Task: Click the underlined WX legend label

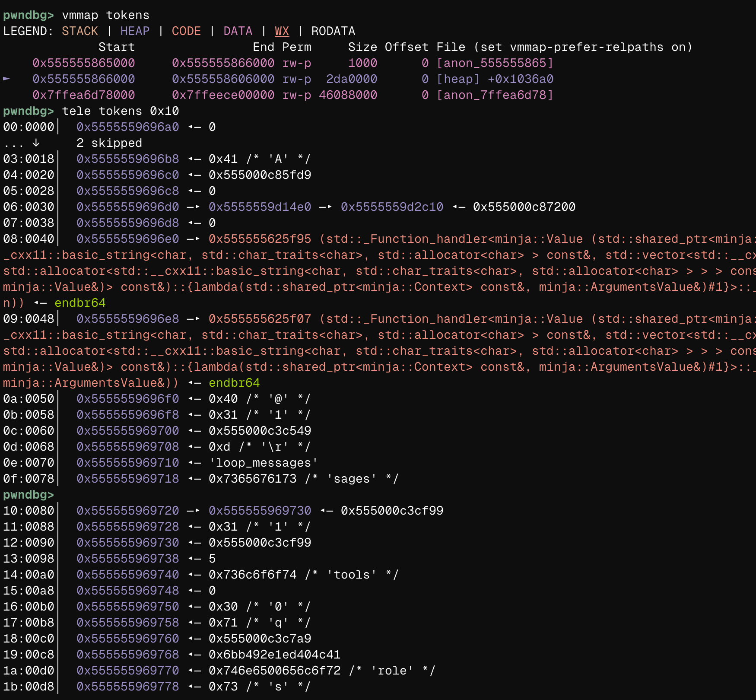Action: coord(282,31)
